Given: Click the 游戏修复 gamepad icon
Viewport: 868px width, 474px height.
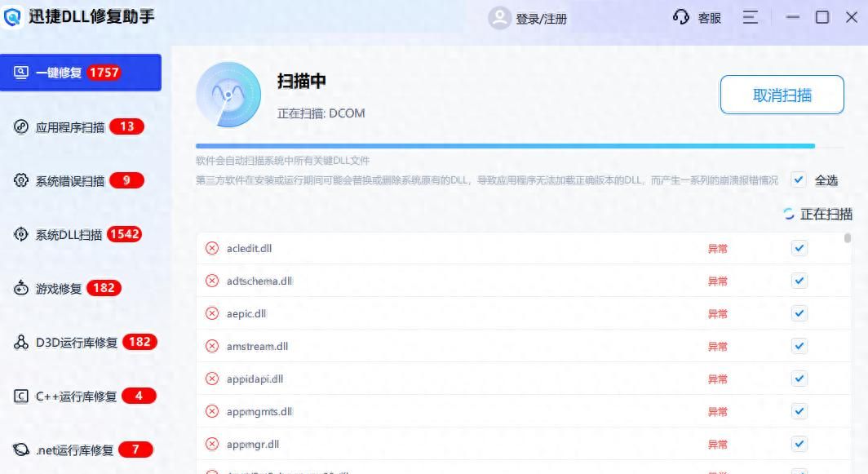Looking at the screenshot, I should pyautogui.click(x=21, y=288).
